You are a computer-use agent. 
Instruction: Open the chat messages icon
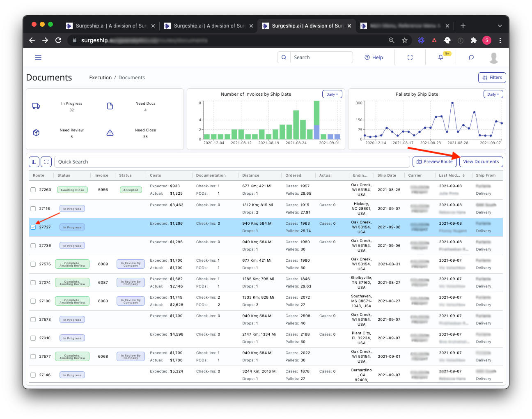[x=471, y=58]
